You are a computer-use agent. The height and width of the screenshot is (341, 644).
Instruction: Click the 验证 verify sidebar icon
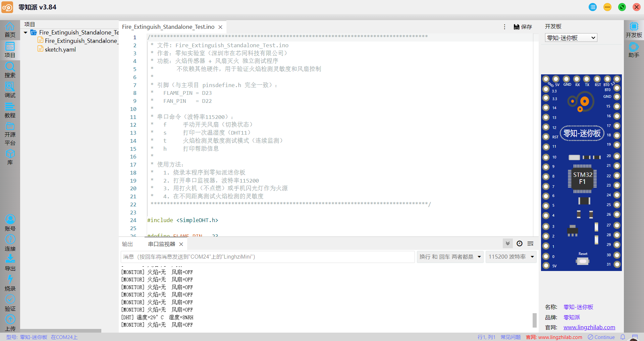click(10, 303)
